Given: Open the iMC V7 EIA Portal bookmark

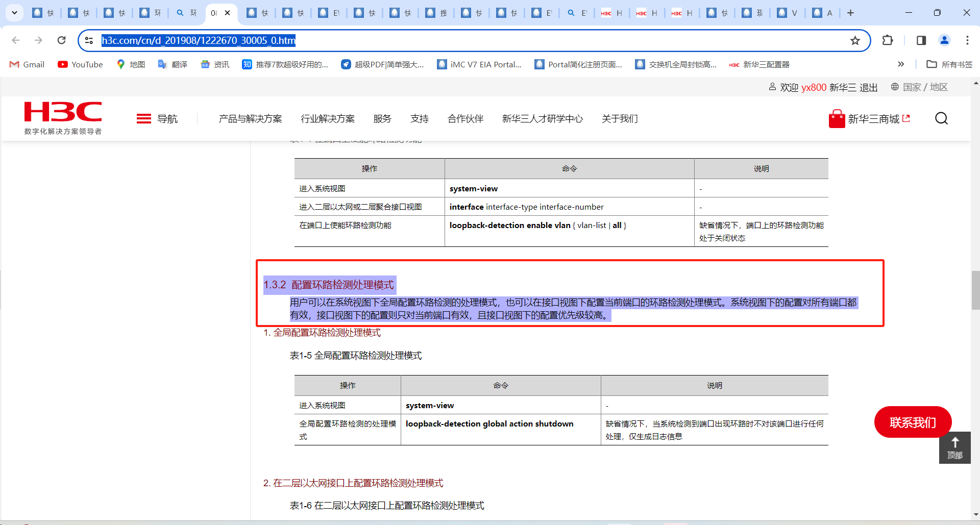Looking at the screenshot, I should [479, 64].
